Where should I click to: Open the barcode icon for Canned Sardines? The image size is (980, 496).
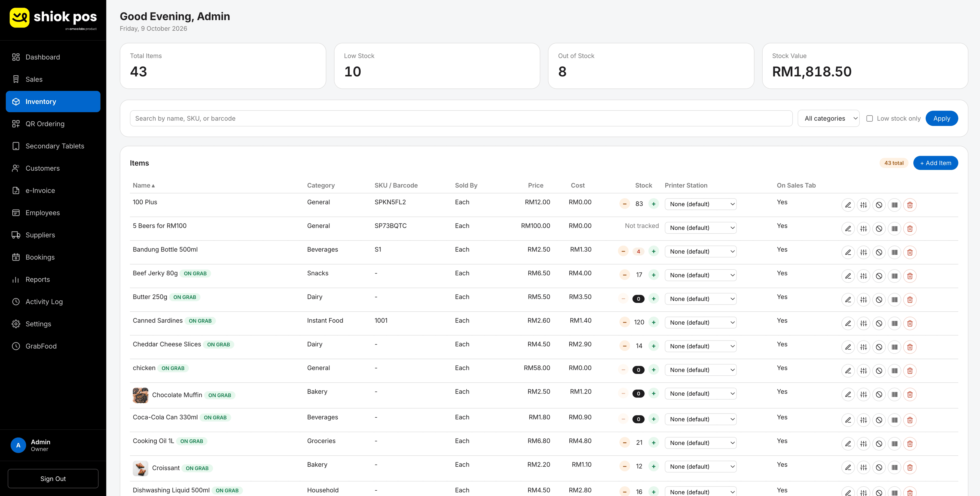point(895,323)
